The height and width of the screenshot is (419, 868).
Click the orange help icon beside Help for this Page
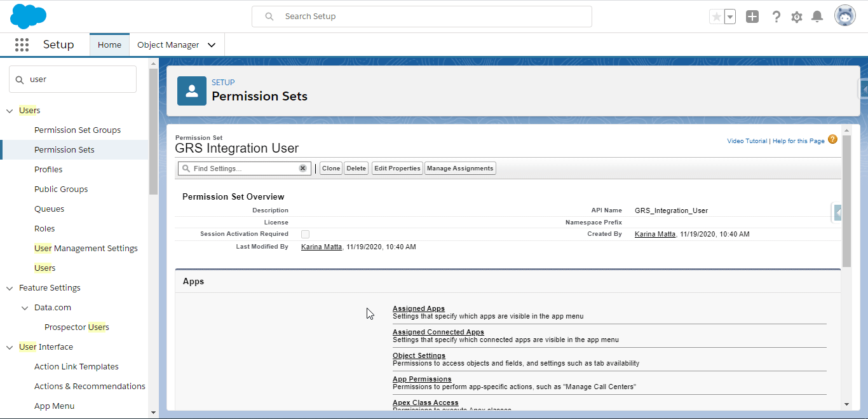[832, 140]
